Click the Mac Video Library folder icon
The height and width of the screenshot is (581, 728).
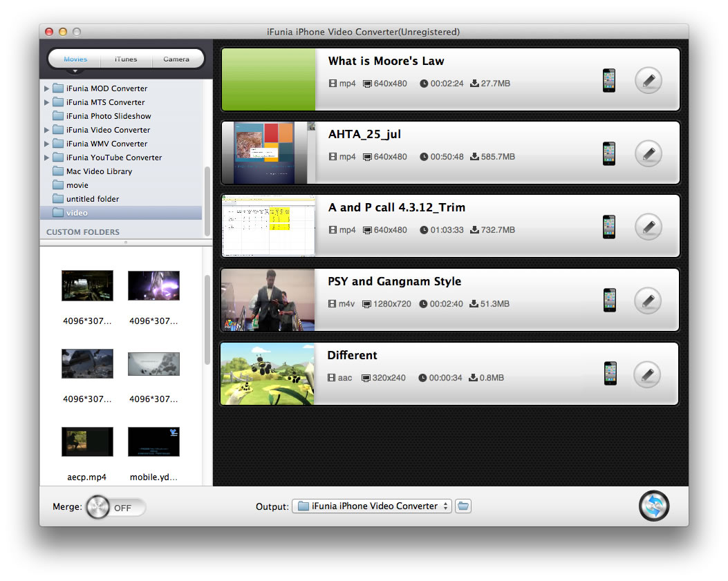[58, 171]
